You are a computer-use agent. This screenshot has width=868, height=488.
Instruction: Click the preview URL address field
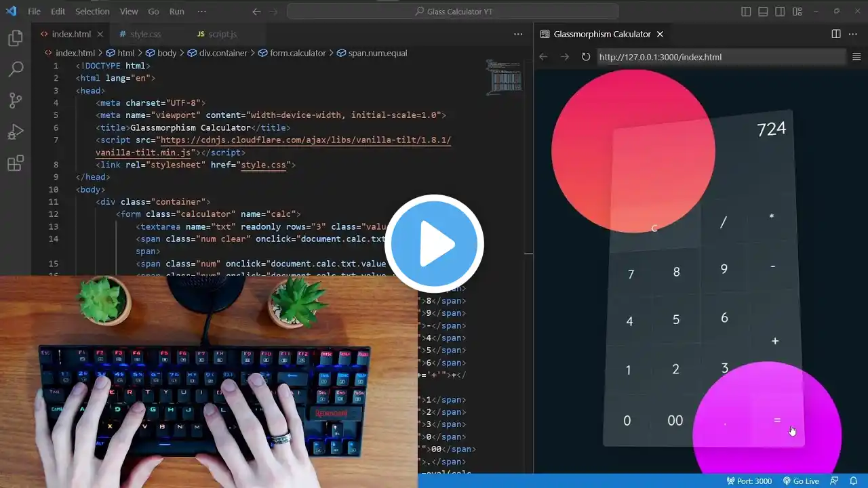point(722,57)
